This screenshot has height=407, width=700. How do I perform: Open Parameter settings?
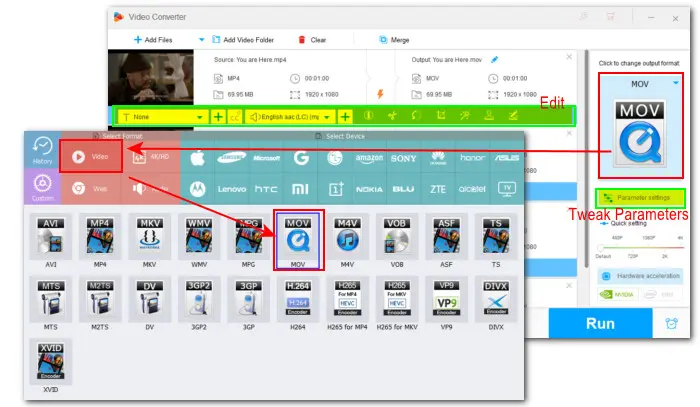[640, 198]
